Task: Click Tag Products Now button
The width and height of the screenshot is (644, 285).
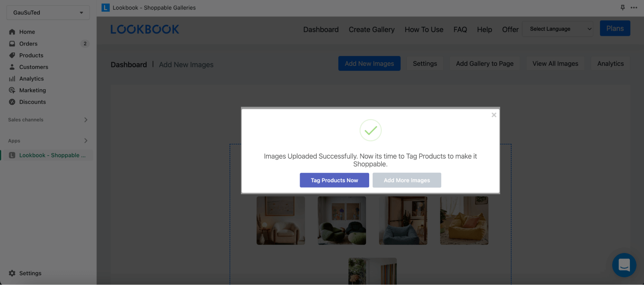Action: pyautogui.click(x=334, y=180)
